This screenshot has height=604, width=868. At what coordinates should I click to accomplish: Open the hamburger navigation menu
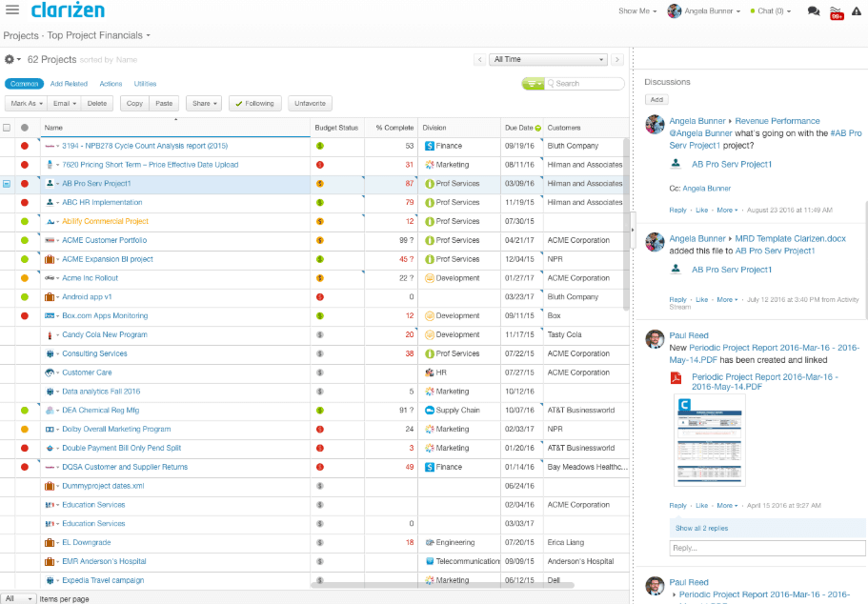[11, 10]
